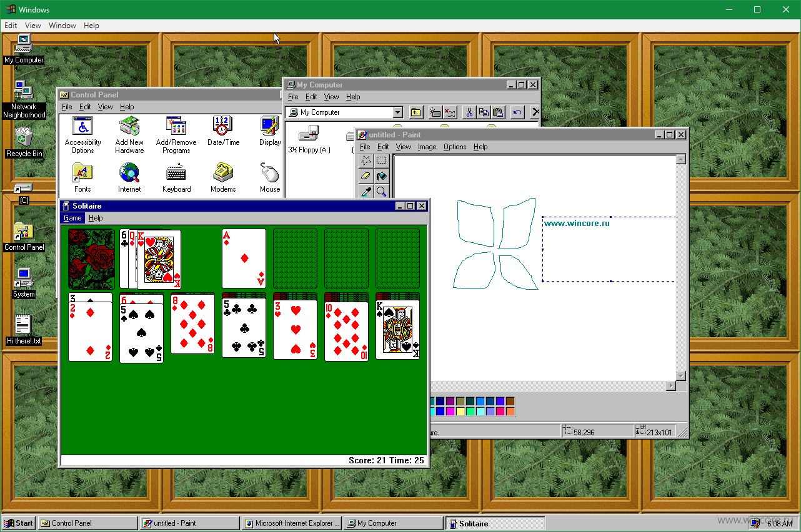The width and height of the screenshot is (801, 532).
Task: Select the Mouse icon in Control Panel
Action: [x=270, y=178]
